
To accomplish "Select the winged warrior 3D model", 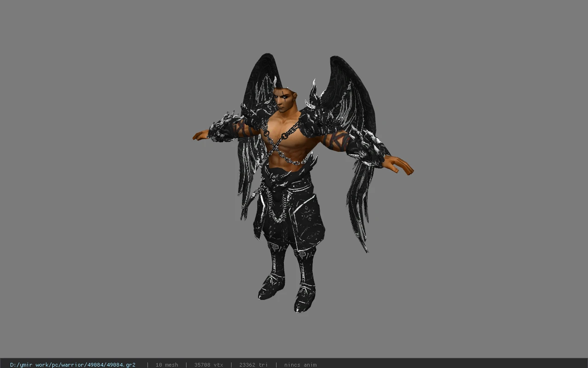I will tap(303, 183).
